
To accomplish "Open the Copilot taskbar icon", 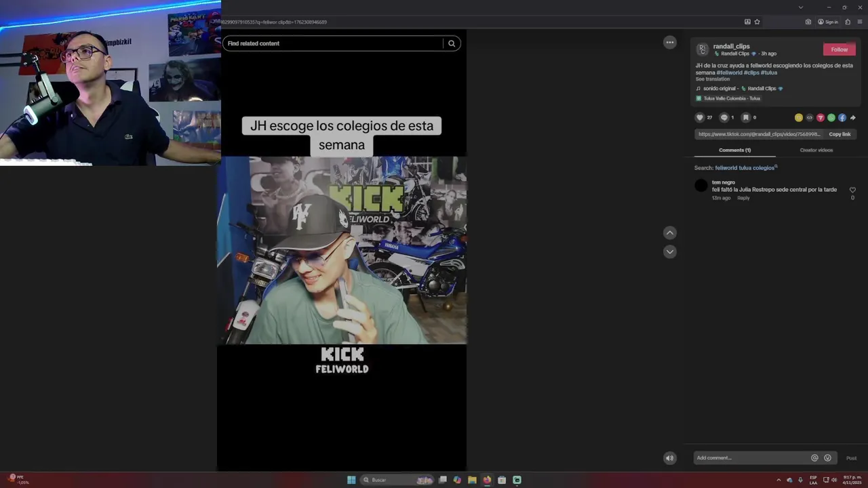I will pos(457,480).
